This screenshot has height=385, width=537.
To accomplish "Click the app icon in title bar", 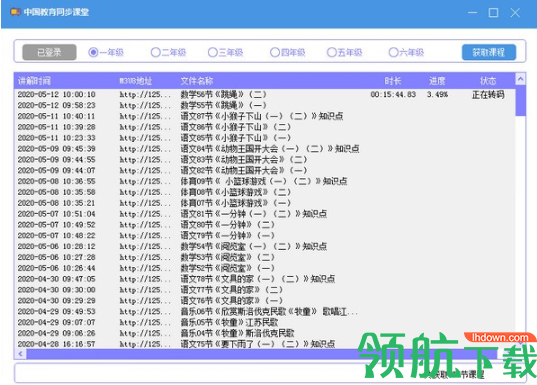I will [15, 12].
